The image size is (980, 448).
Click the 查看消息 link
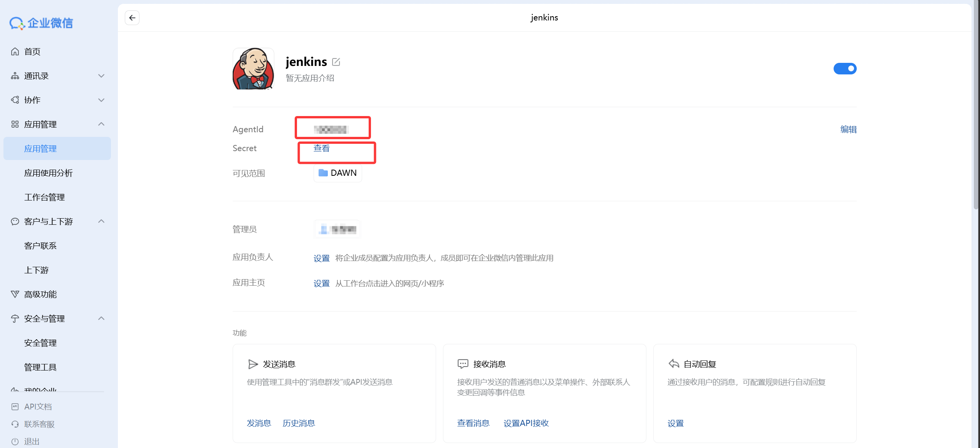473,423
